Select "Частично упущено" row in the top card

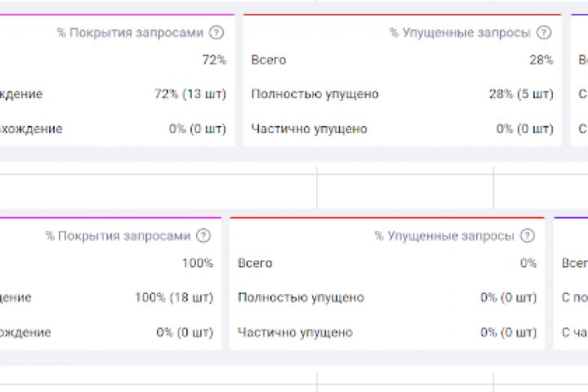[310, 128]
